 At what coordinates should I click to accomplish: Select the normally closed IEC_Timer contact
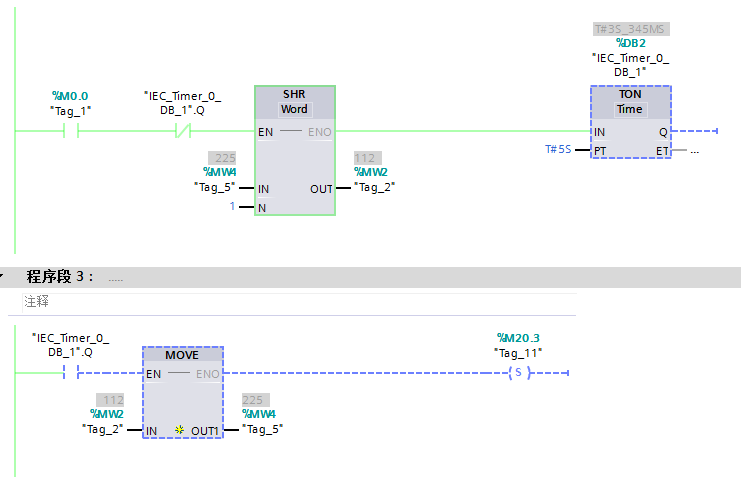[x=182, y=131]
